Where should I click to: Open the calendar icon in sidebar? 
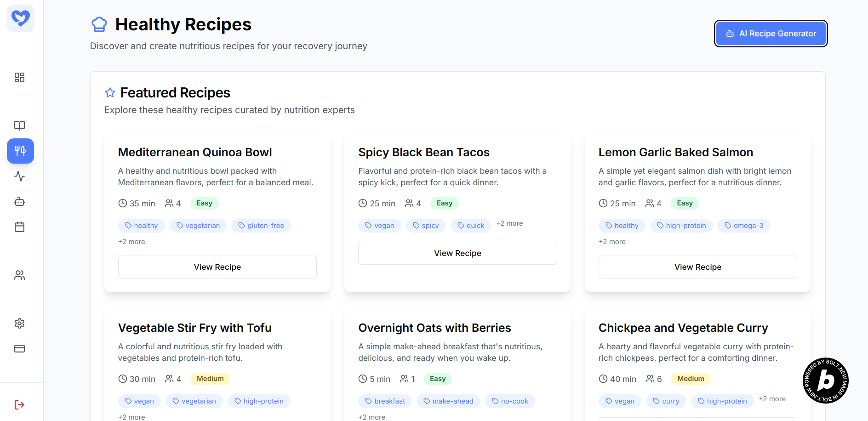click(20, 227)
